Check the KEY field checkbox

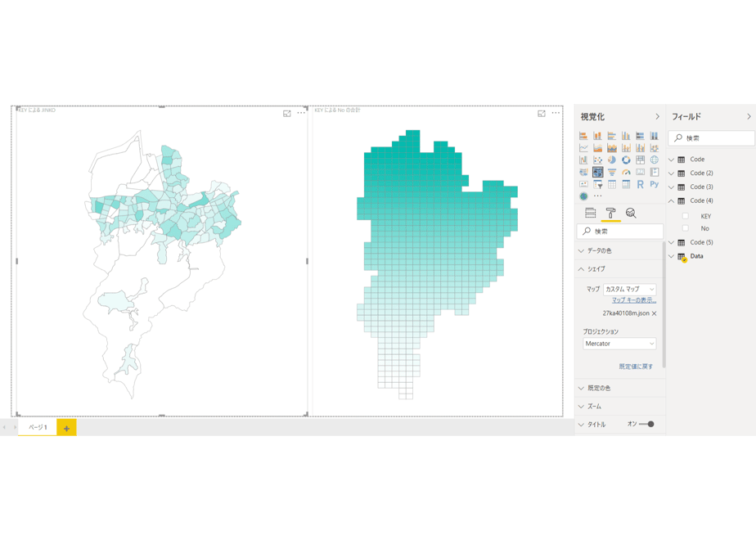pyautogui.click(x=685, y=216)
